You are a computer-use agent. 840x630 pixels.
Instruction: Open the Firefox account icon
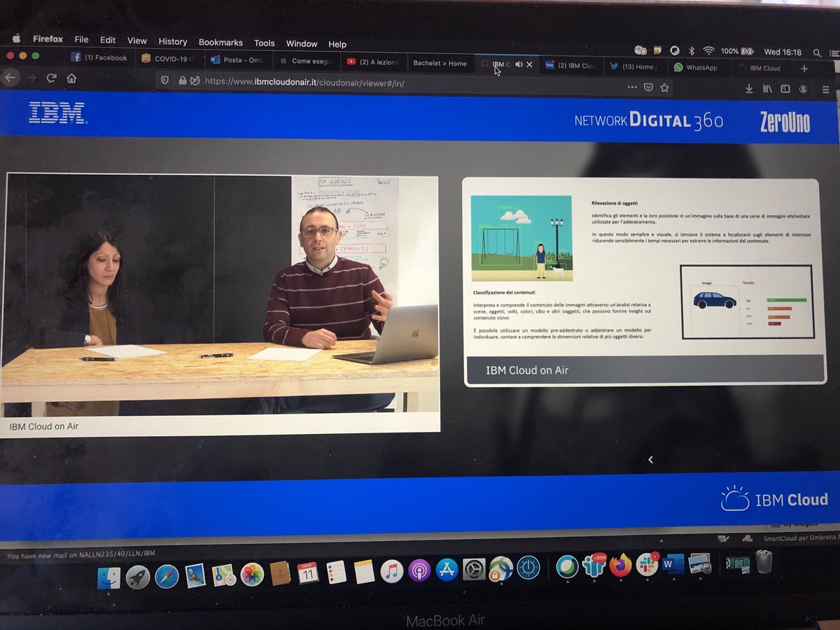click(x=804, y=87)
